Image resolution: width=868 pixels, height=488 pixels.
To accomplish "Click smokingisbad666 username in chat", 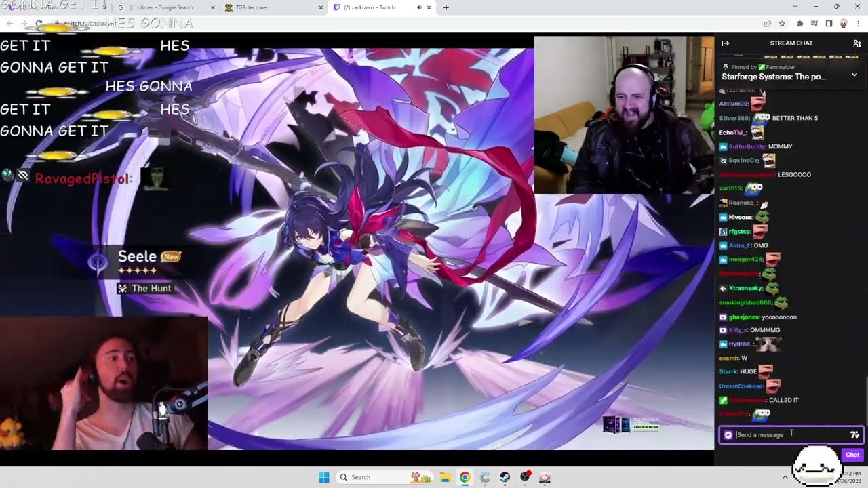I will 745,302.
